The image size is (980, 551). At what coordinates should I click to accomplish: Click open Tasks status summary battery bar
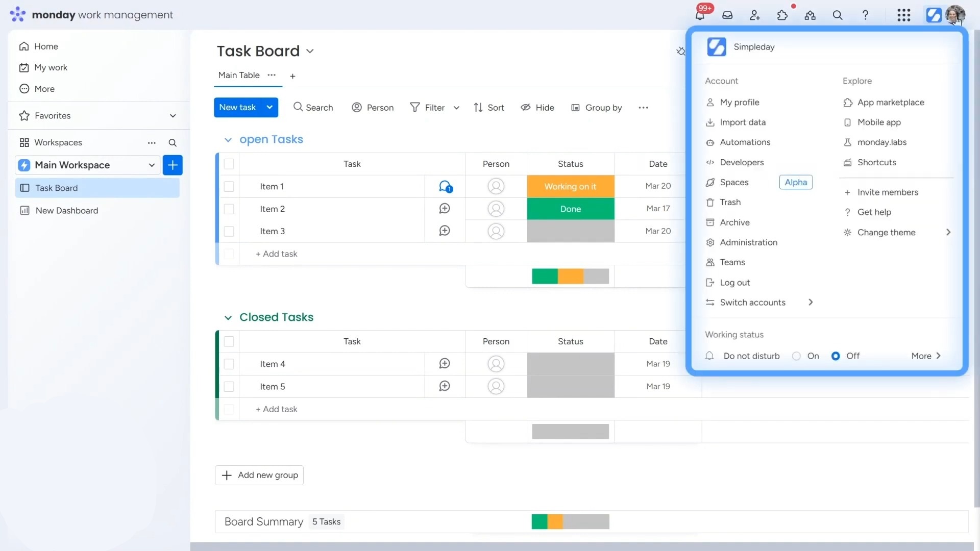click(570, 276)
